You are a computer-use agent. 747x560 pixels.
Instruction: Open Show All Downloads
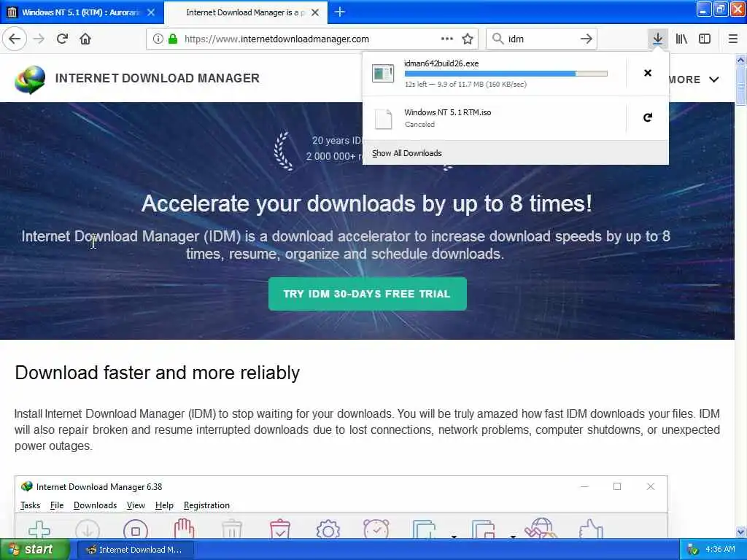point(407,153)
